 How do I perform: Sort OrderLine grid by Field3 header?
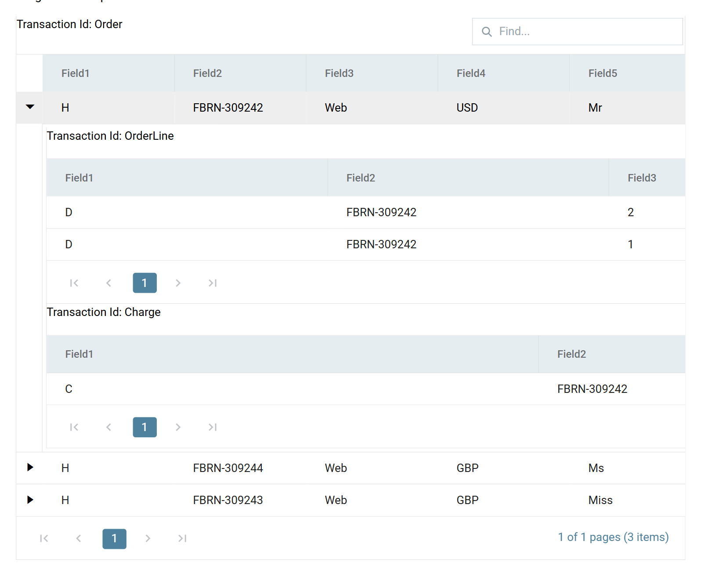[x=647, y=178]
